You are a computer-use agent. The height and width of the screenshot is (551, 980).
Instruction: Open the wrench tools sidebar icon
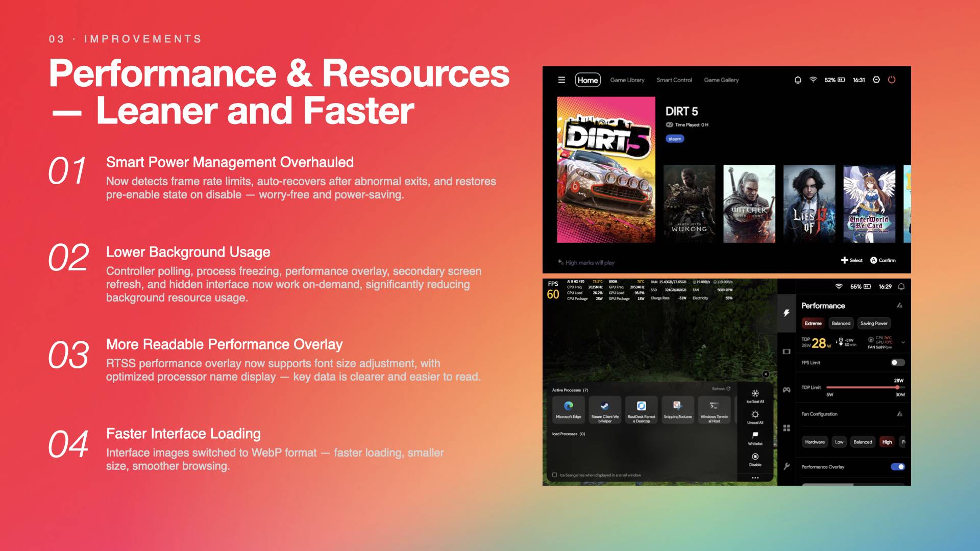pos(787,466)
